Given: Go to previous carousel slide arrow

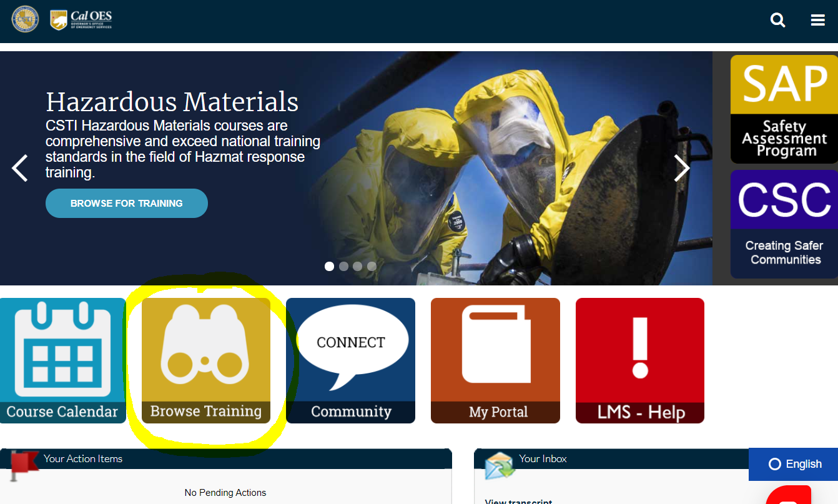Looking at the screenshot, I should coord(20,168).
